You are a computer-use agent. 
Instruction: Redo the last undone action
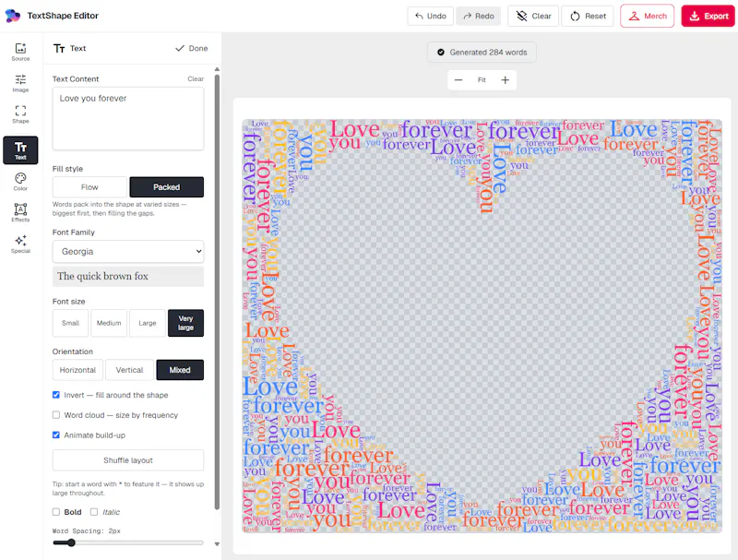click(478, 16)
